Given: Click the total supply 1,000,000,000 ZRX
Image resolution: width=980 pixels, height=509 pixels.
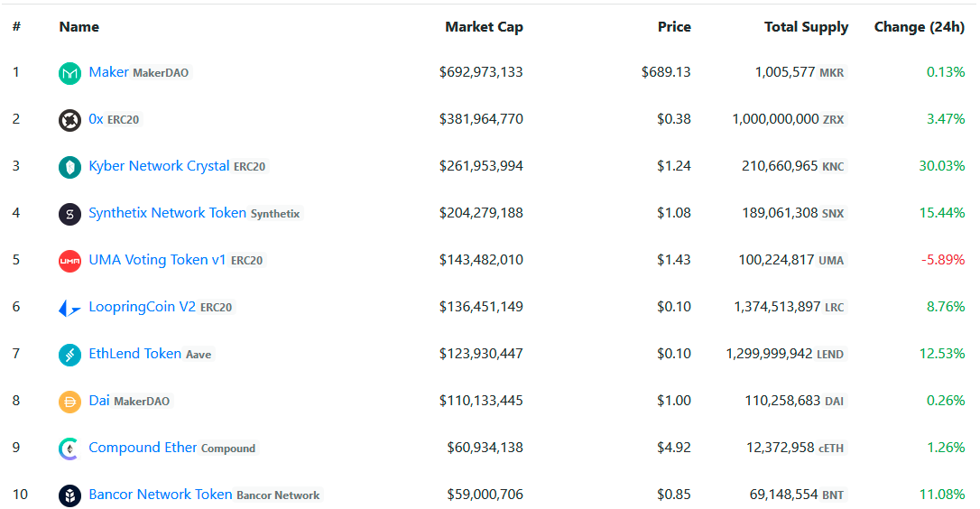Looking at the screenshot, I should coord(789,119).
